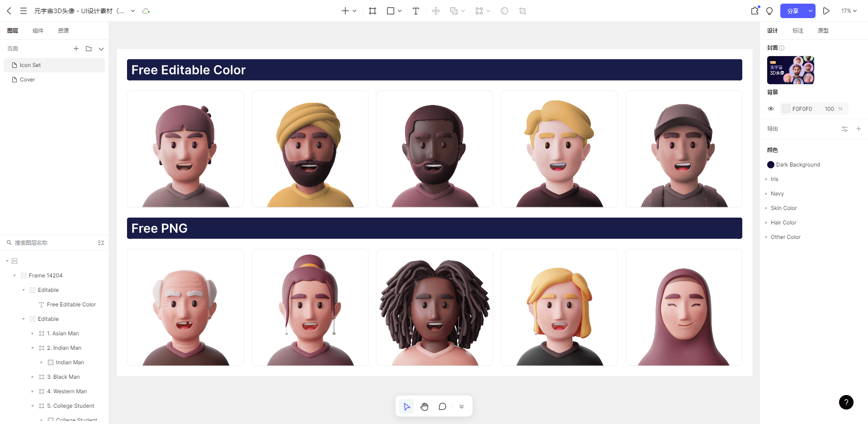Click the blue 分享 share button
The width and height of the screenshot is (868, 424).
coord(793,11)
